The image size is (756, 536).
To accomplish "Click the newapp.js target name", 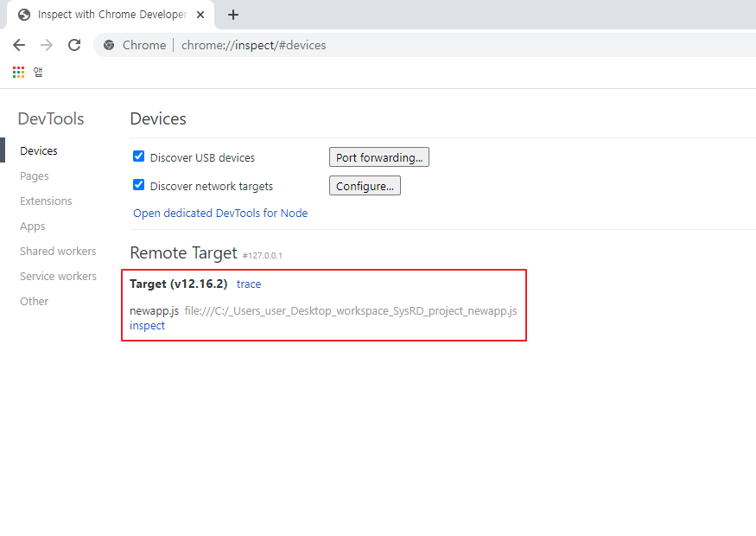I will [155, 310].
